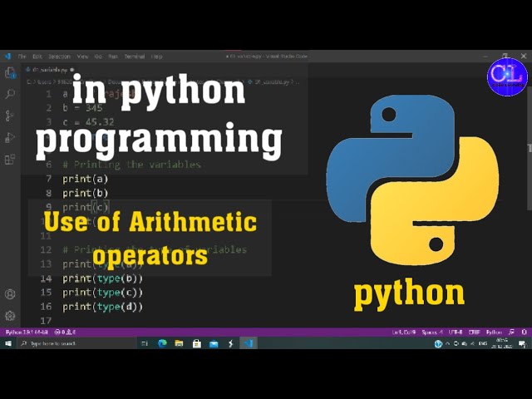The image size is (532, 399).
Task: Click 01_variable.py in the breadcrumb path
Action: 272,81
